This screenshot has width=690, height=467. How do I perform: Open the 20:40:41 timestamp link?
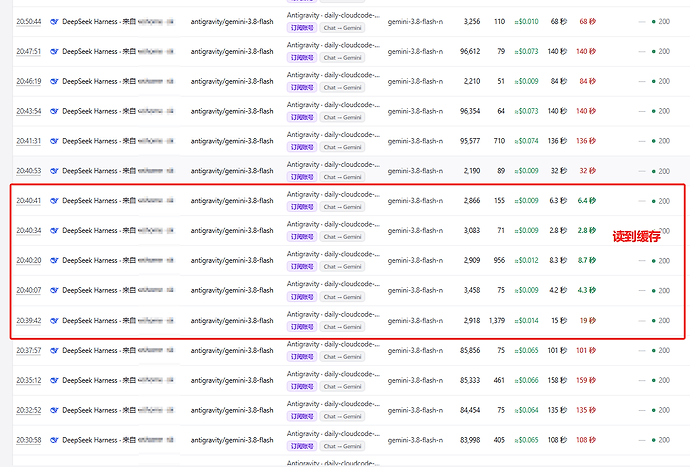[29, 201]
